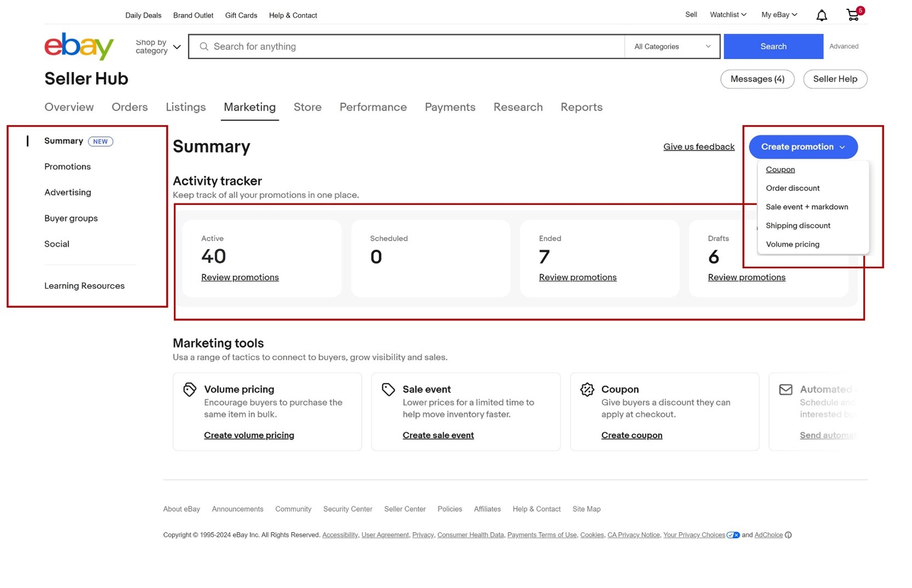Open the notifications bell
Image resolution: width=912 pixels, height=588 pixels.
click(821, 15)
